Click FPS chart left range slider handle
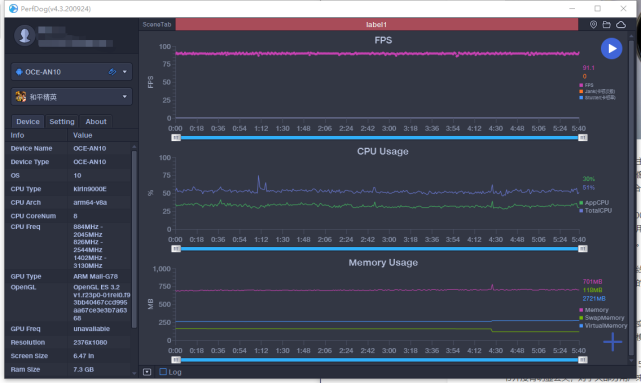641x383 pixels. [x=176, y=138]
